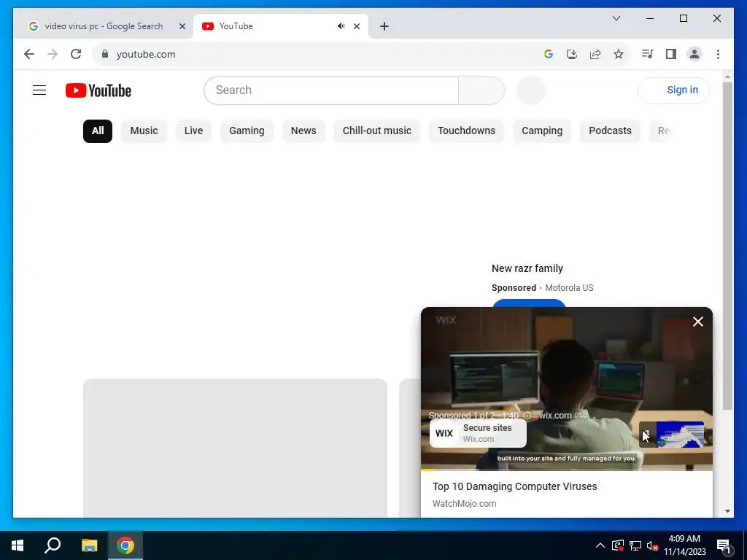Go forward in browser history

[53, 54]
